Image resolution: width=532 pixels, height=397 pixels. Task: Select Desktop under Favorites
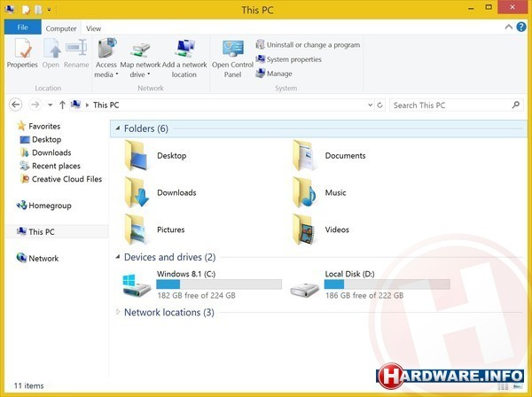[41, 139]
